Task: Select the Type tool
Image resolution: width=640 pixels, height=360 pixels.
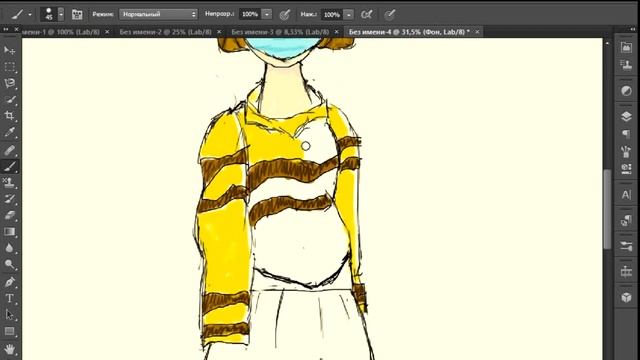Action: (x=9, y=298)
